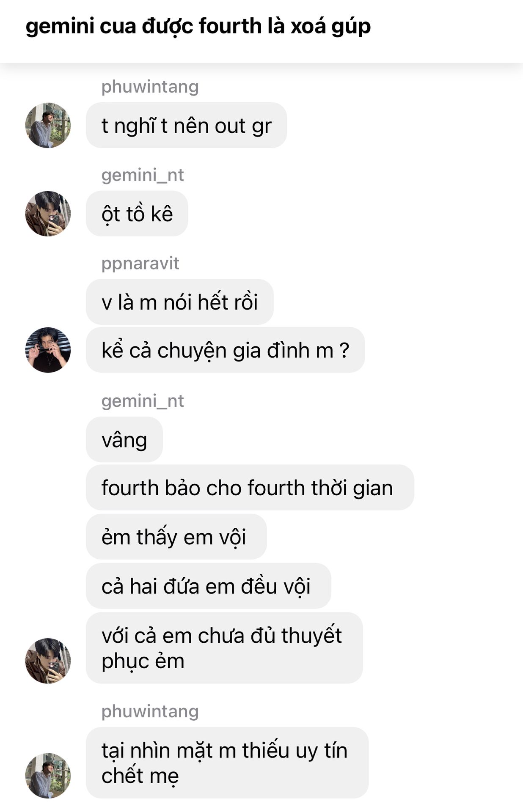Tap phuwintang's avatar beside the last message

click(48, 776)
